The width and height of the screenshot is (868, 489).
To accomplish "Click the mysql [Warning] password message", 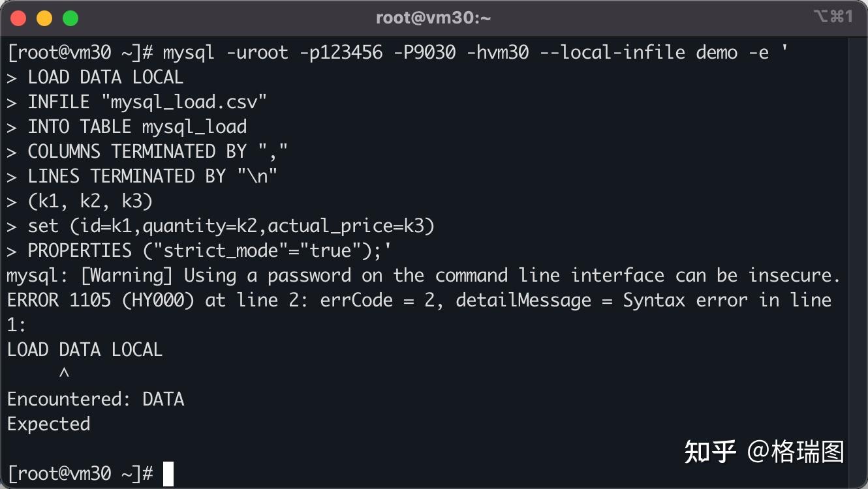I will pos(424,276).
